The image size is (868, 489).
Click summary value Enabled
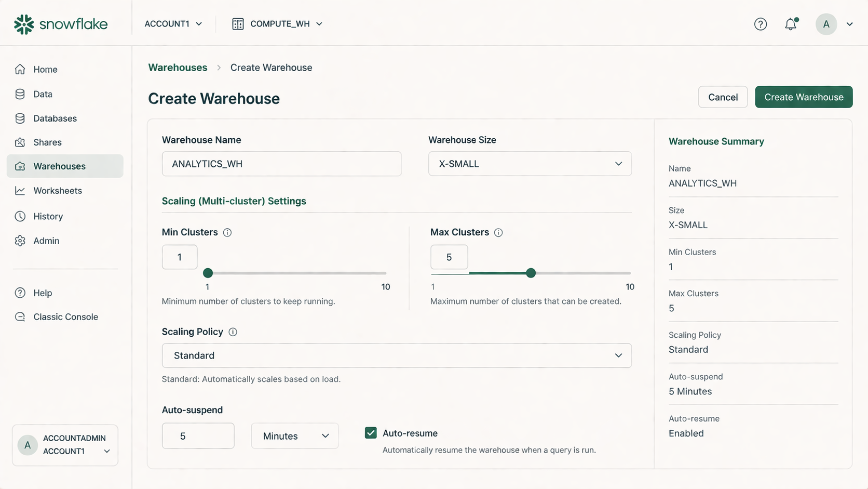[x=686, y=433]
